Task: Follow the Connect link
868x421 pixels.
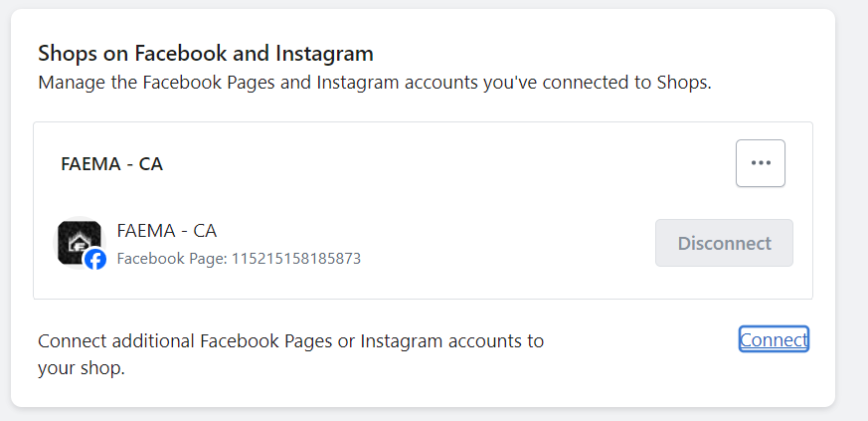Action: coord(774,339)
